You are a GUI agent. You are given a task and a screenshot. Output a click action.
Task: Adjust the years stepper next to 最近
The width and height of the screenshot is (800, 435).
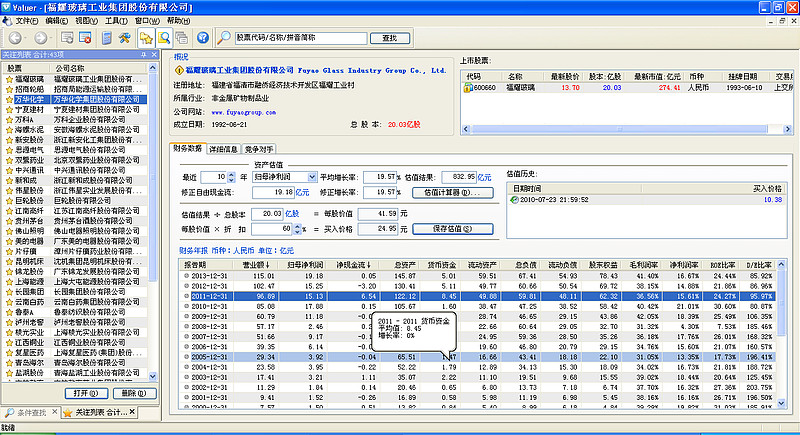231,177
